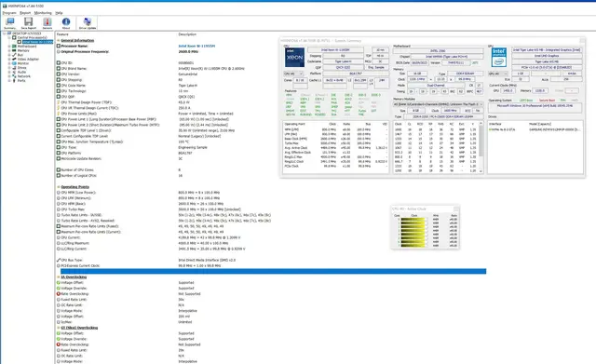Click green Voltage Offset icon under IA Overclocking
The width and height of the screenshot is (596, 364).
(59, 283)
